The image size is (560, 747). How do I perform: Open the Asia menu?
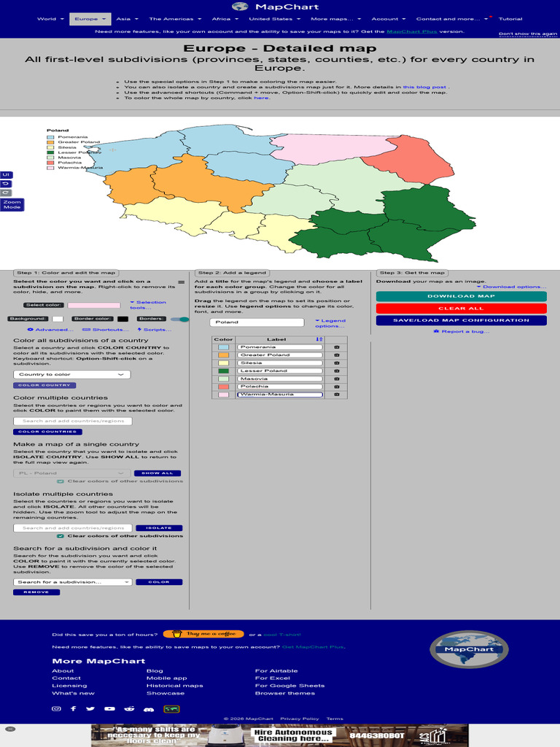click(x=127, y=19)
